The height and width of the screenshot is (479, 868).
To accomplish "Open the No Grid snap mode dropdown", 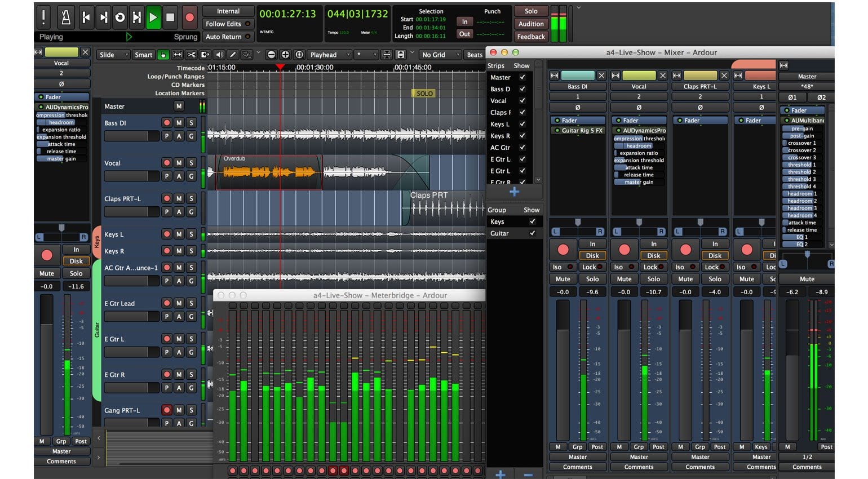I will coord(441,55).
